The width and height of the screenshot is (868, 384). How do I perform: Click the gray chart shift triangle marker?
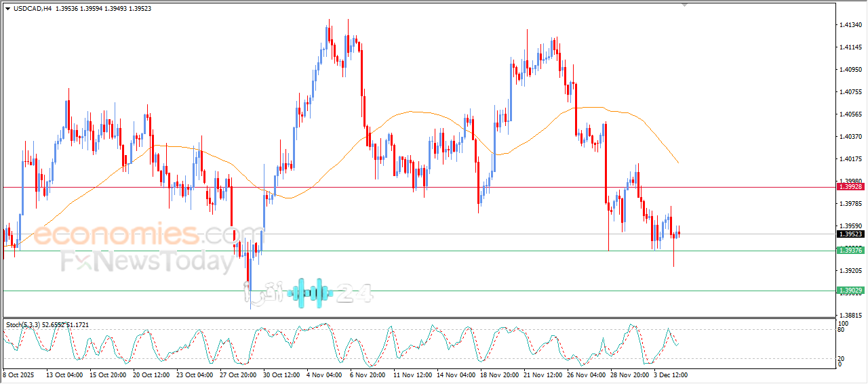(685, 5)
